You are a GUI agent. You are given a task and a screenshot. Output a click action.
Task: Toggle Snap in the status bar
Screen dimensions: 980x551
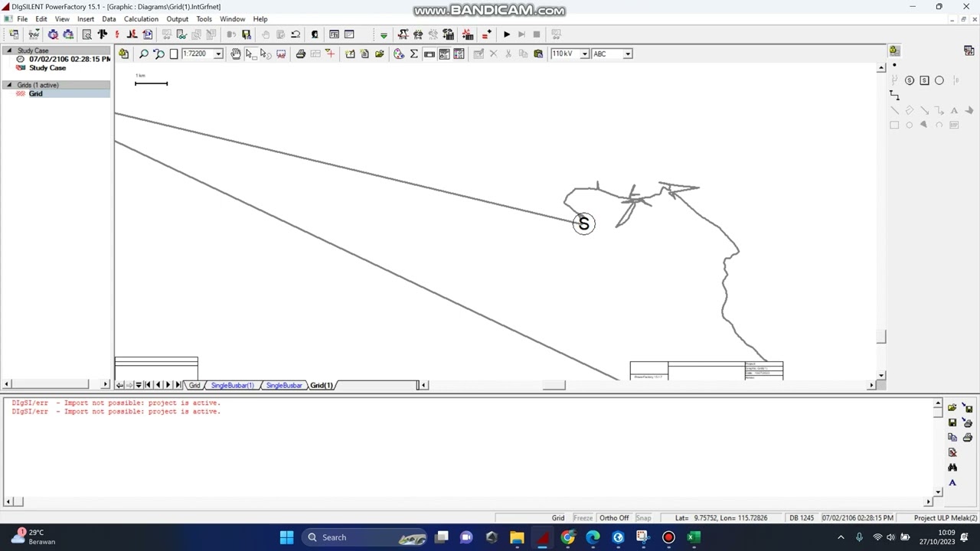643,518
